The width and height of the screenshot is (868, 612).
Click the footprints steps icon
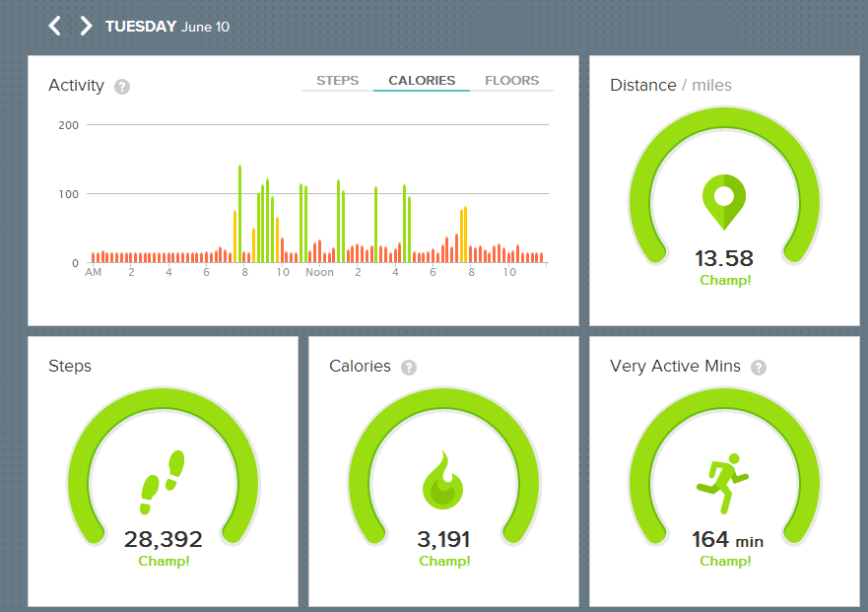163,482
